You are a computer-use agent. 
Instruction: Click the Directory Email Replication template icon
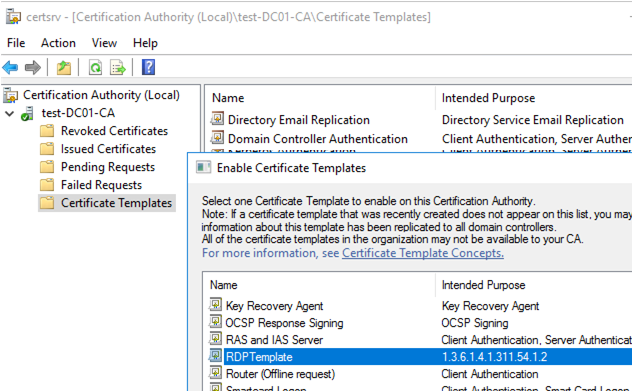217,119
